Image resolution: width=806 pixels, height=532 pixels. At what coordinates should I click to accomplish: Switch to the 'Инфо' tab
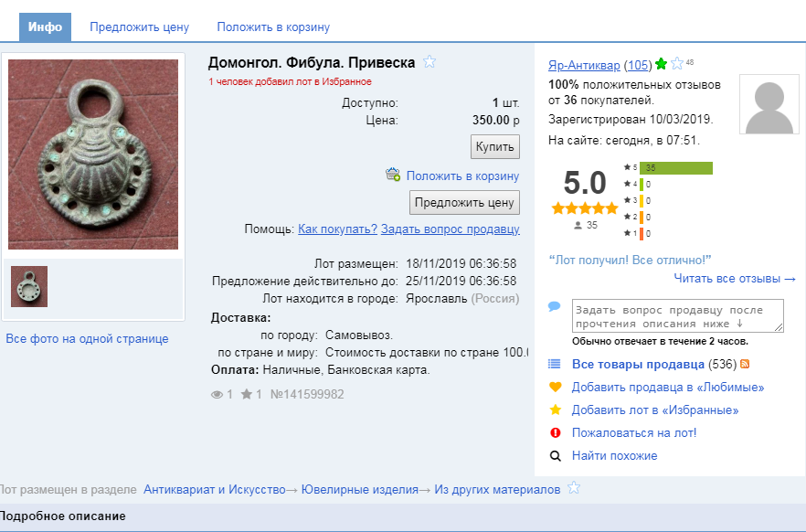(43, 27)
